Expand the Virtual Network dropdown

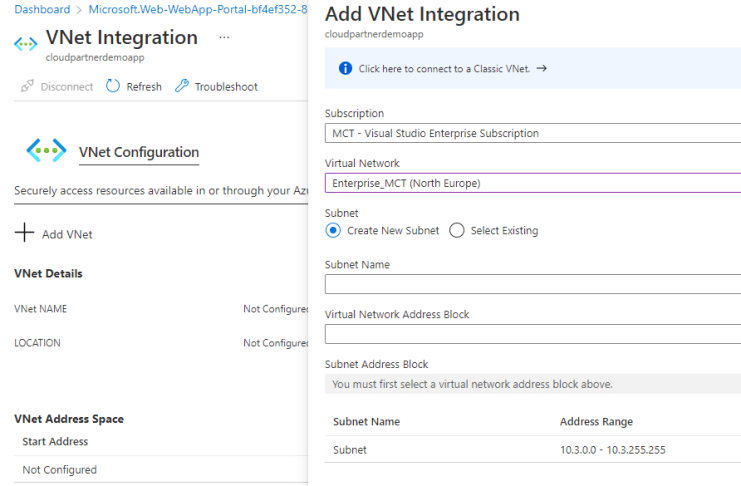(532, 183)
